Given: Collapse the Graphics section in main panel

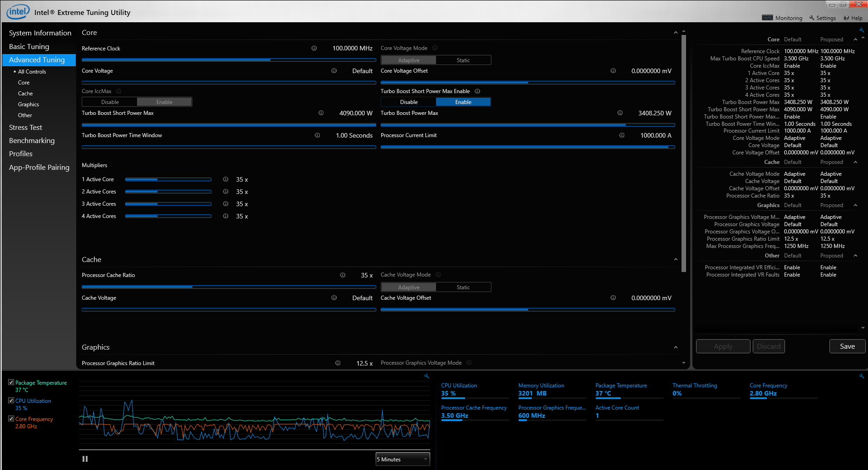Looking at the screenshot, I should pos(676,347).
